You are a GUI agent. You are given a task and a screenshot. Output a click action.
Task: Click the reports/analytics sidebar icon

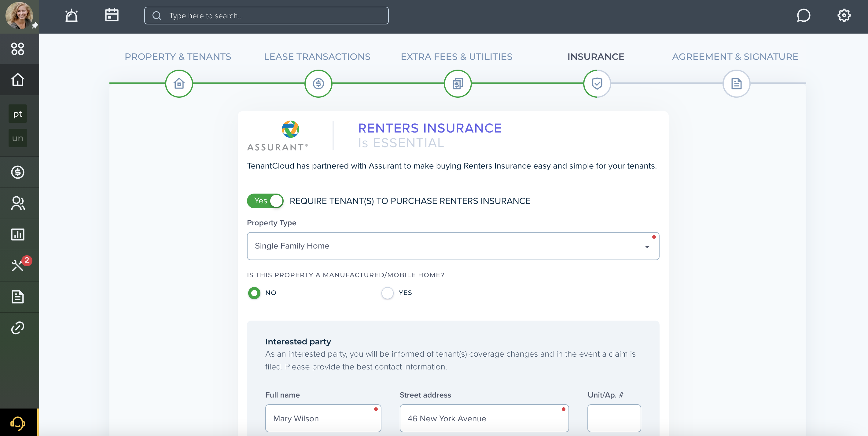point(17,234)
